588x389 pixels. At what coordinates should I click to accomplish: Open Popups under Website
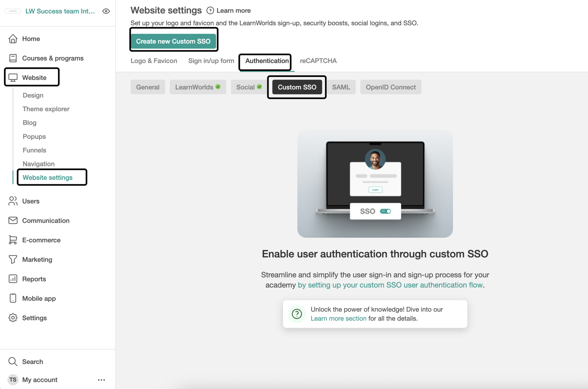[34, 137]
